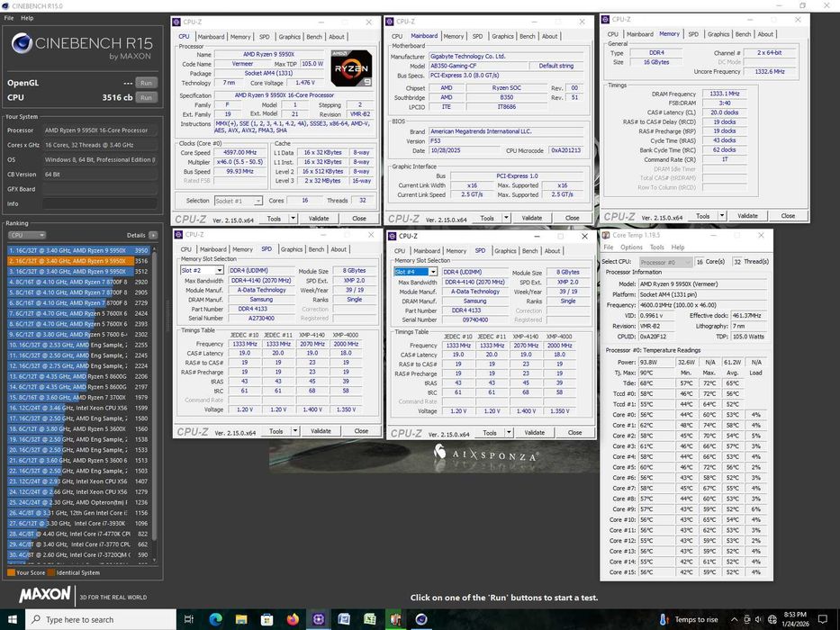Expand Tools arrow in Slot #2 SPD window
This screenshot has width=840, height=630.
295,431
